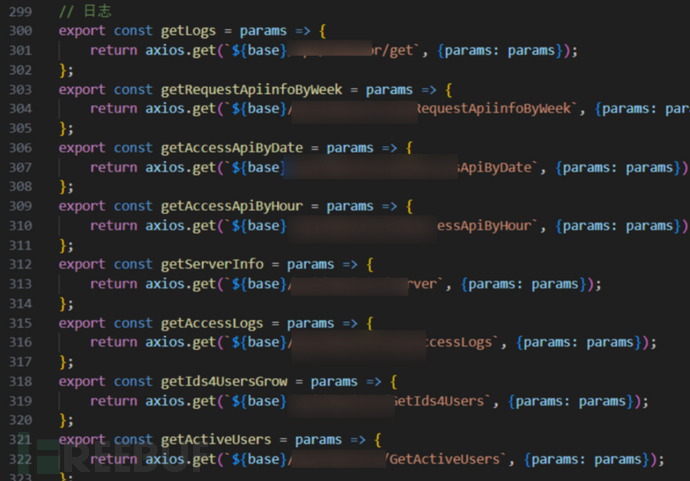
Task: Click "rver" URL text on line 313
Action: click(x=422, y=284)
